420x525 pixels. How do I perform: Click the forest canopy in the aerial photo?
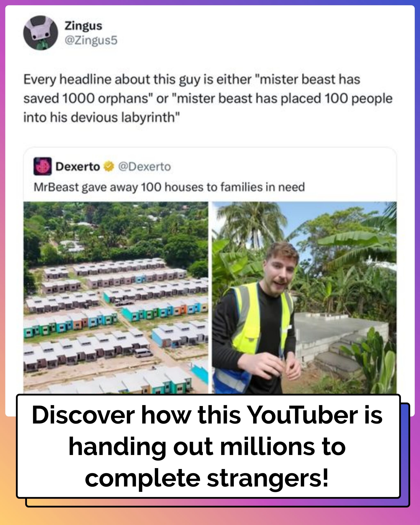pyautogui.click(x=116, y=231)
